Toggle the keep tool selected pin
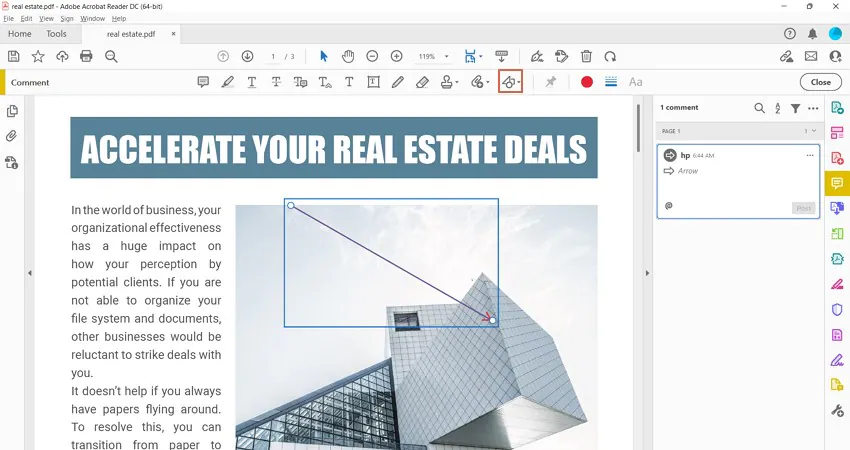The image size is (850, 450). (551, 82)
